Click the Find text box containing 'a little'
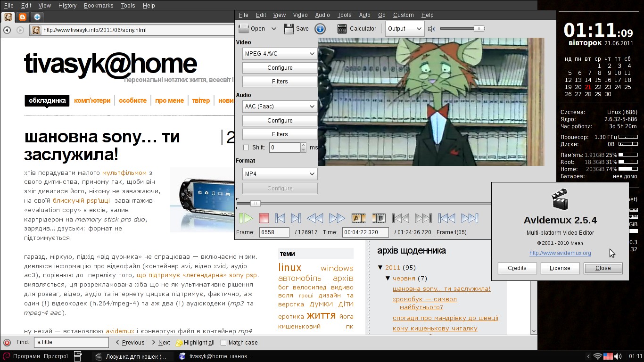The height and width of the screenshot is (362, 644). pos(71,343)
